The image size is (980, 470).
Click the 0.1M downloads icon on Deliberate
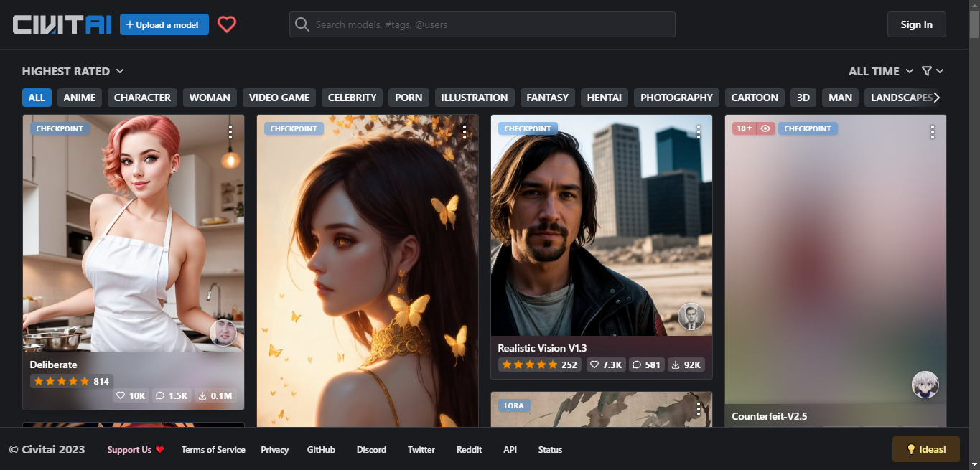[x=202, y=395]
